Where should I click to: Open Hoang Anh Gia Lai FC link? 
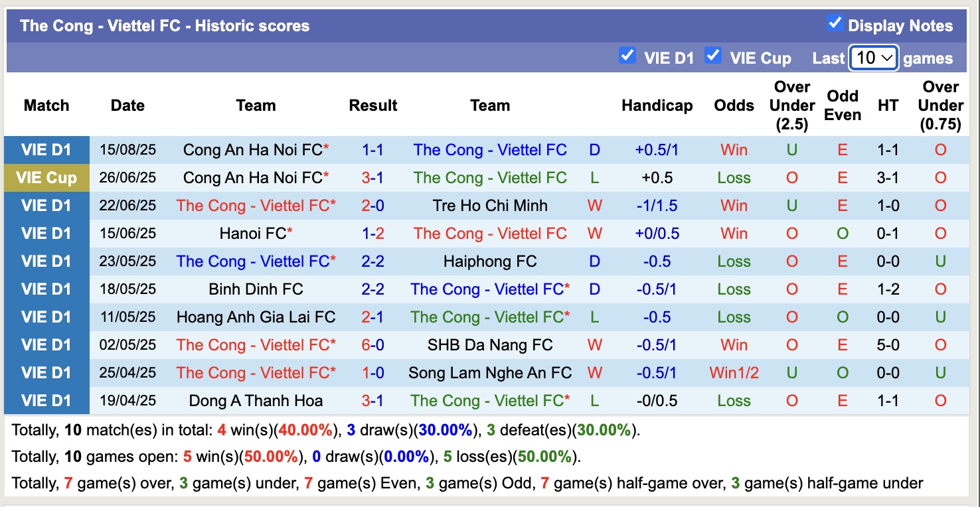256,317
